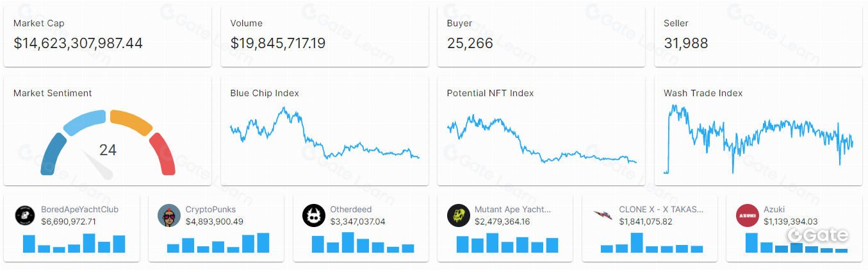Viewport: 868px width, 270px height.
Task: Click the Blue Chip Index line chart
Action: tap(324, 133)
